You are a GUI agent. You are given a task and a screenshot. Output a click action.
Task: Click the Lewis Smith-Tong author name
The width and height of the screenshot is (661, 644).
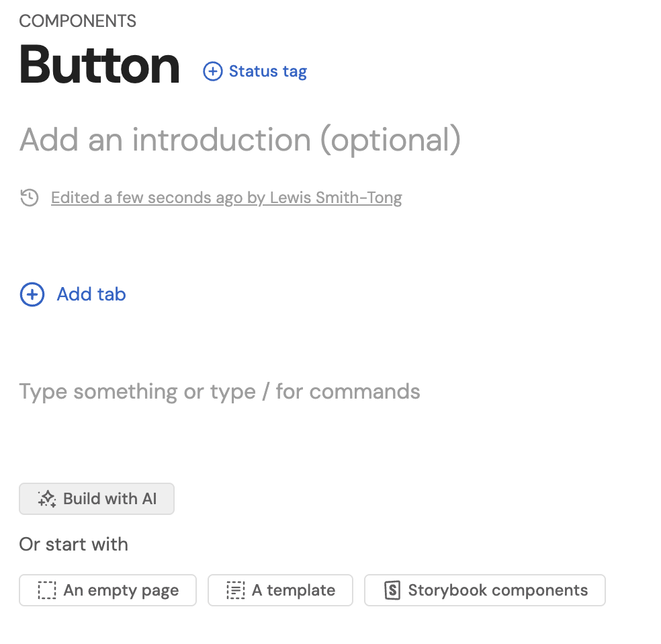[336, 198]
